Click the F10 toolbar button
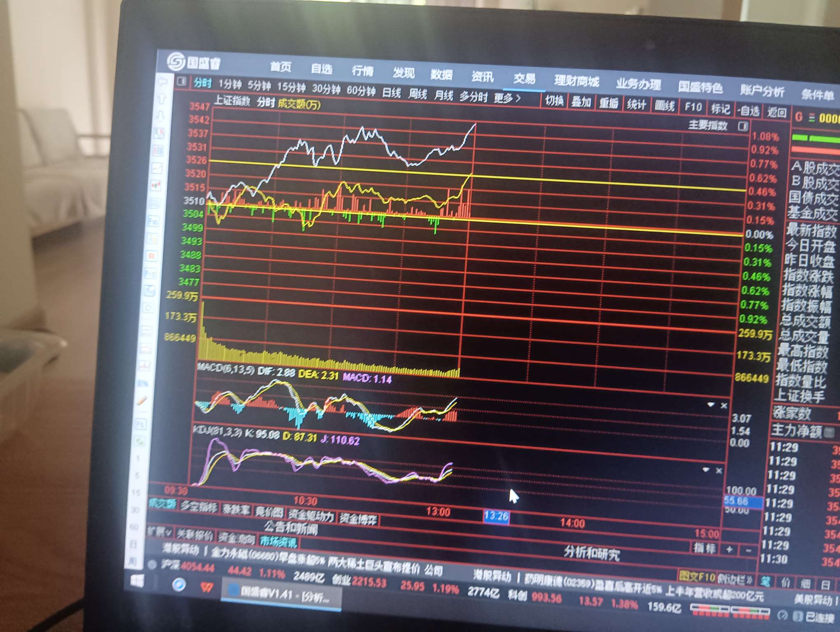This screenshot has height=632, width=840. tap(693, 107)
